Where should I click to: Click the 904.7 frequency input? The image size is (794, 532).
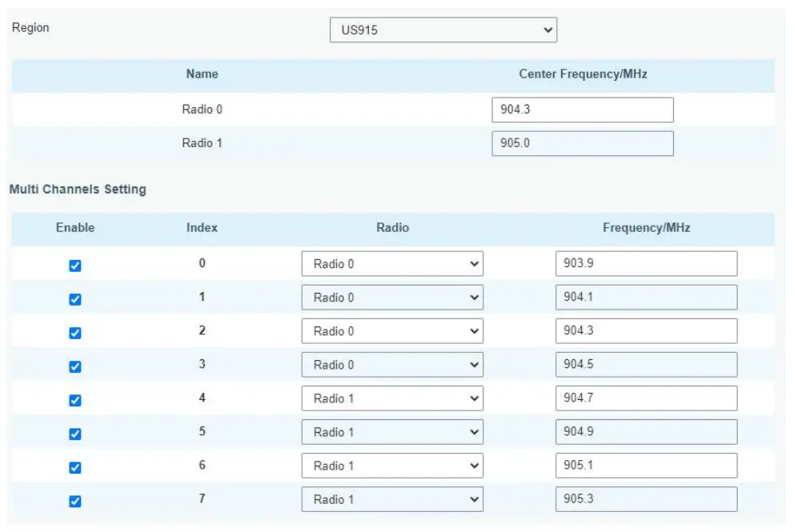click(x=646, y=398)
